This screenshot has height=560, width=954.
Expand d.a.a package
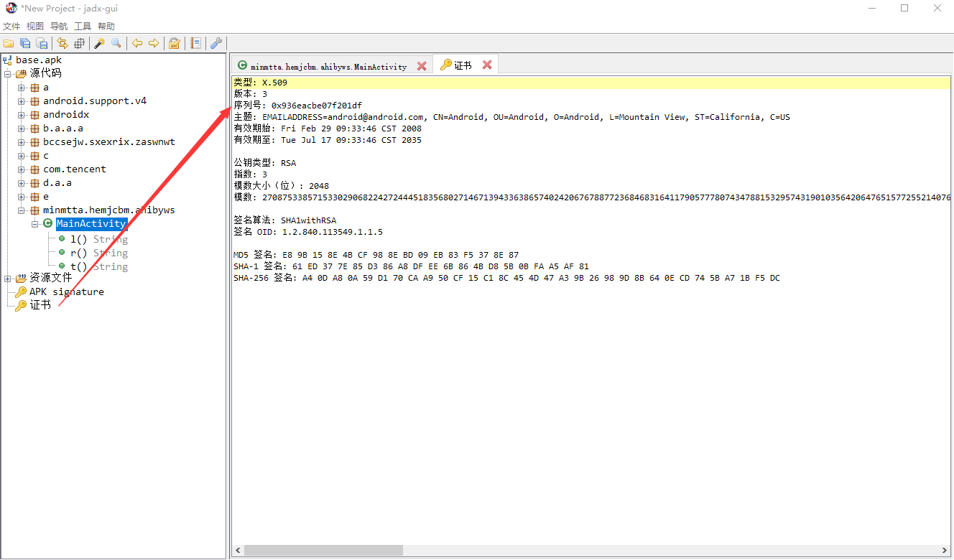pyautogui.click(x=22, y=183)
